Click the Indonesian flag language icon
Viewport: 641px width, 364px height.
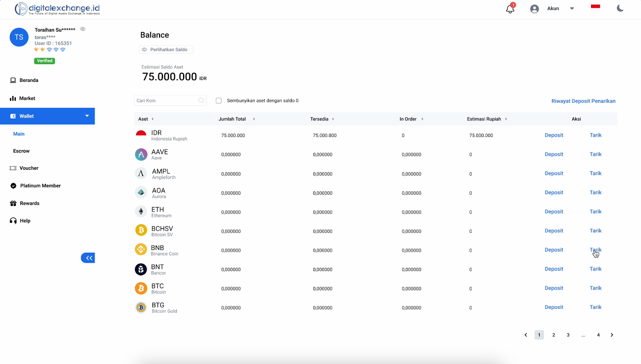(595, 6)
